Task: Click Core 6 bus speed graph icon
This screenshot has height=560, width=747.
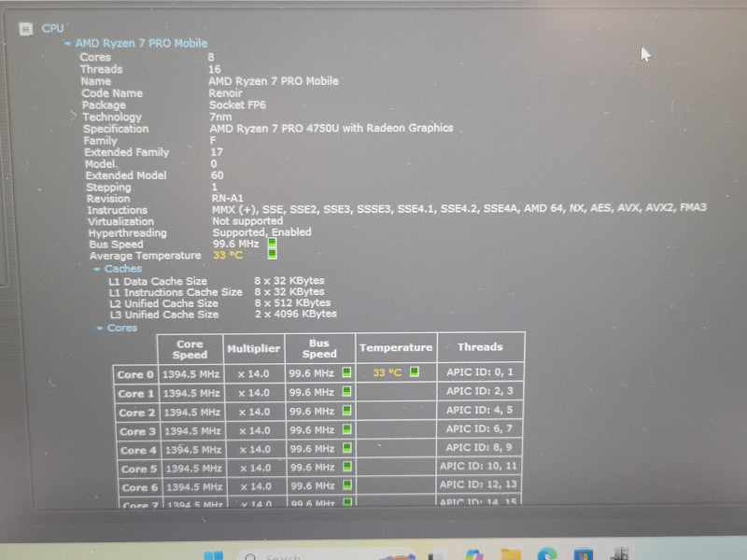Action: (x=347, y=484)
